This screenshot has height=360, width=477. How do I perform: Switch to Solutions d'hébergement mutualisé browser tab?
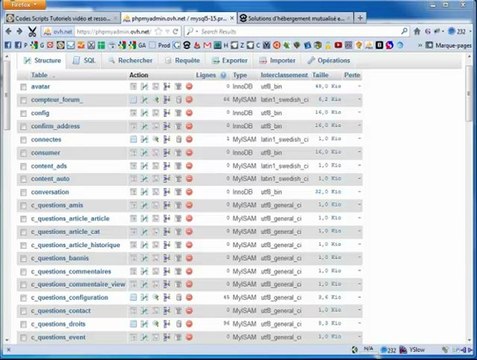(x=296, y=18)
